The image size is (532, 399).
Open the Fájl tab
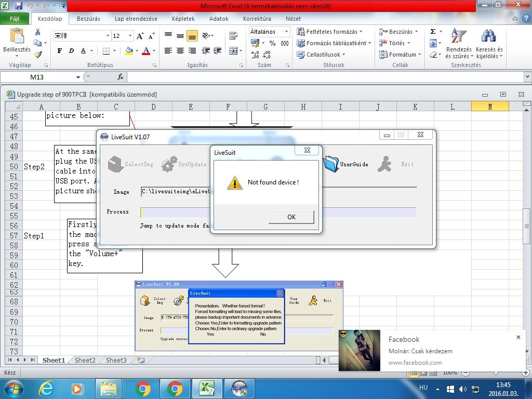15,19
